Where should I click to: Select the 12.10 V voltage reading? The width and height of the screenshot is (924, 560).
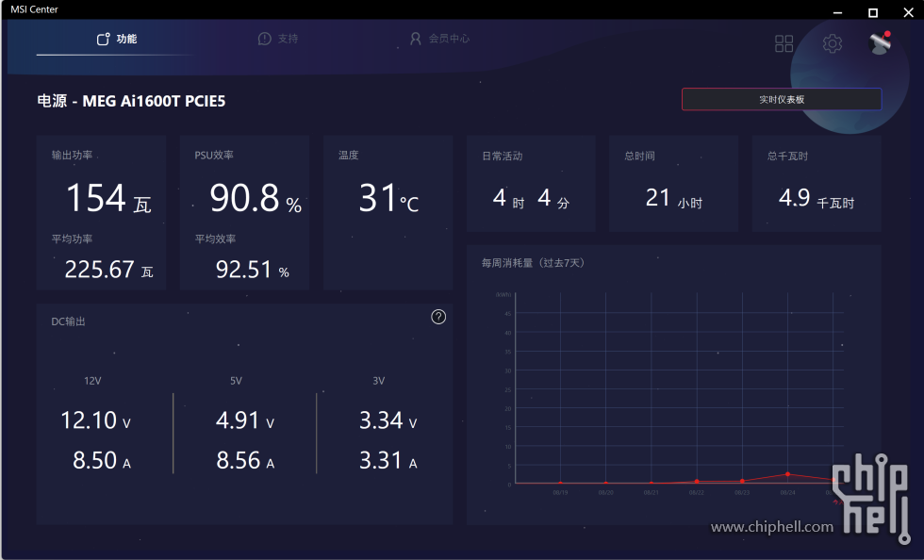pos(95,420)
